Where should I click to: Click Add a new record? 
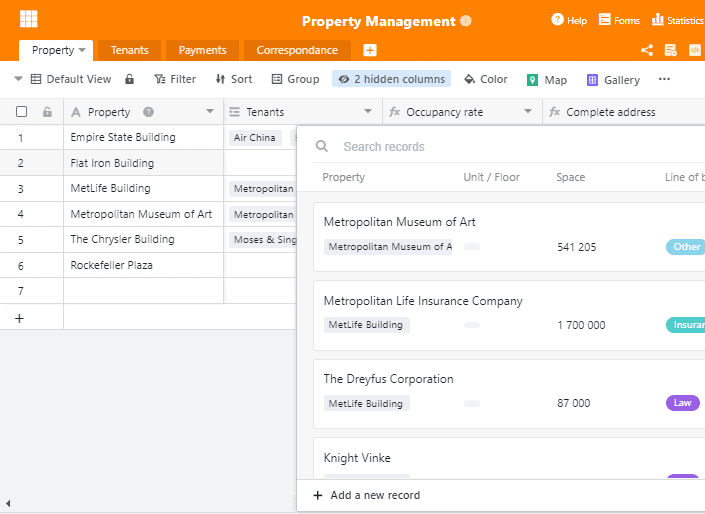[367, 495]
